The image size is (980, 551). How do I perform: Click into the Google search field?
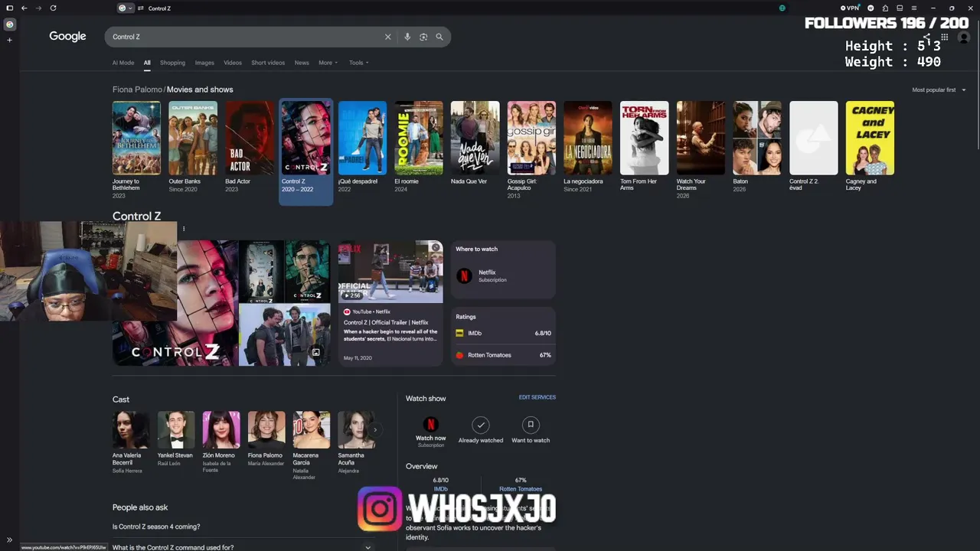(x=245, y=37)
